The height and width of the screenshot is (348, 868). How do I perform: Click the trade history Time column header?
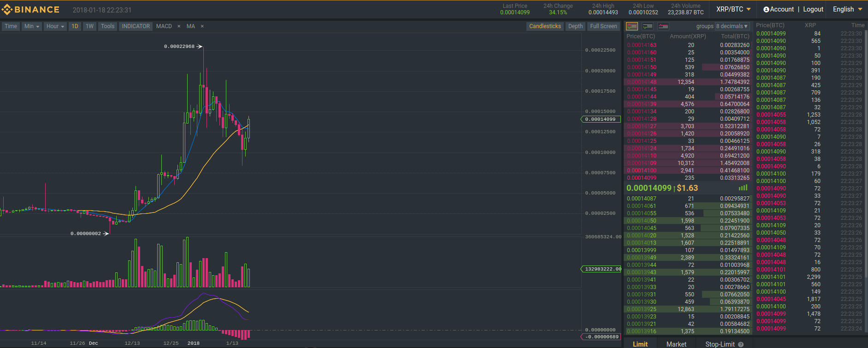point(858,25)
